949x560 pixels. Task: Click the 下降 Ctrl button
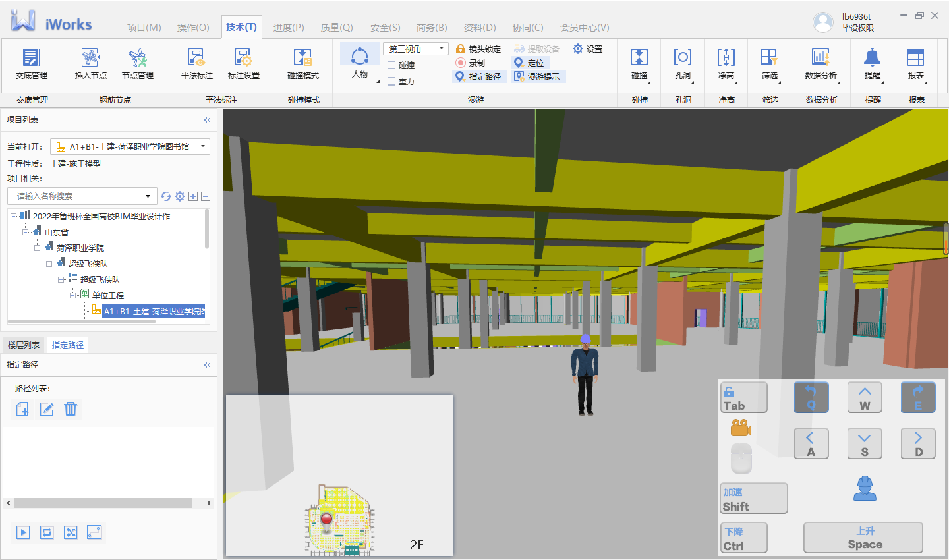744,538
